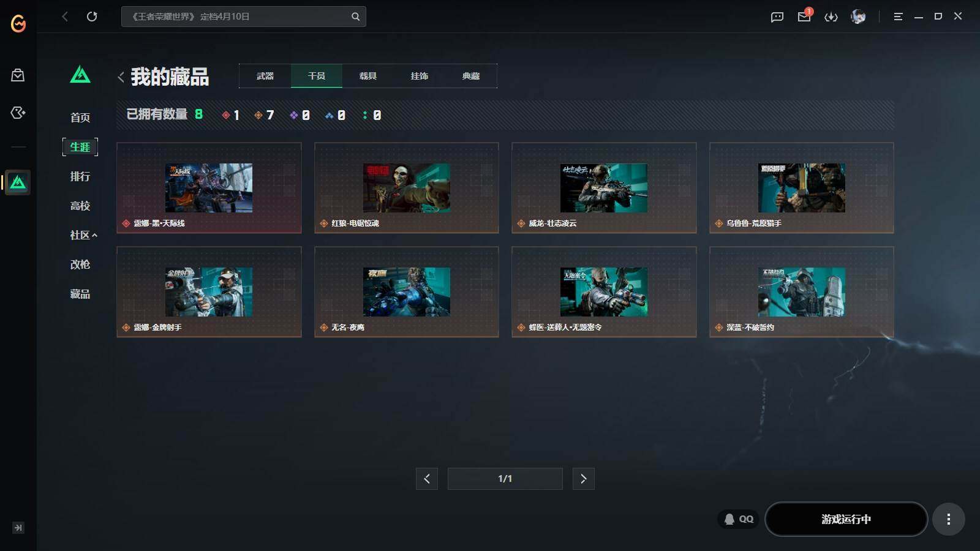
Task: Click the magnifier search icon
Action: [x=355, y=17]
